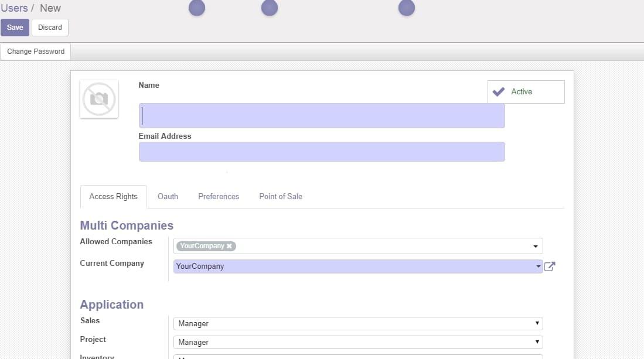Image resolution: width=644 pixels, height=359 pixels.
Task: Open the Sales access level dropdown
Action: (358, 323)
